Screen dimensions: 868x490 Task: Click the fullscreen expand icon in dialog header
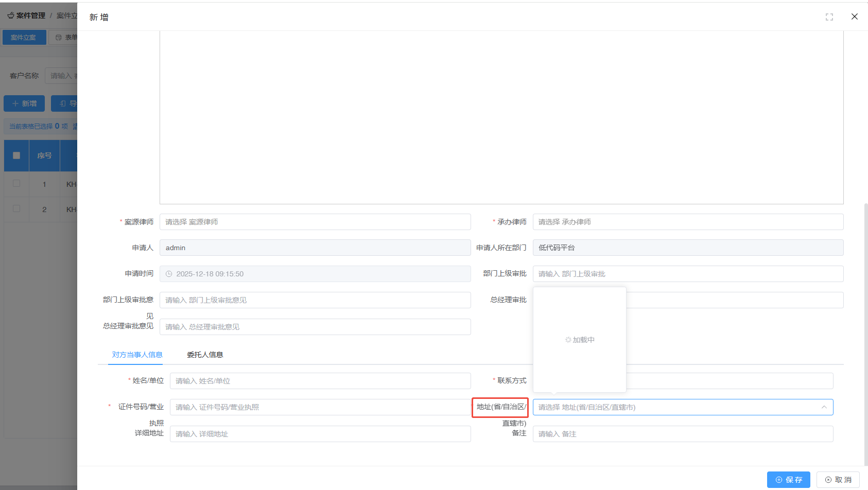coord(829,17)
